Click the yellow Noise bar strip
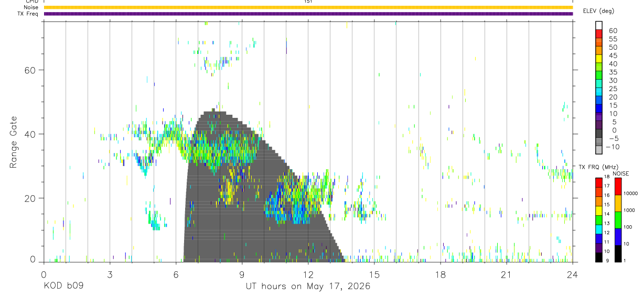644x297 pixels. (308, 7)
